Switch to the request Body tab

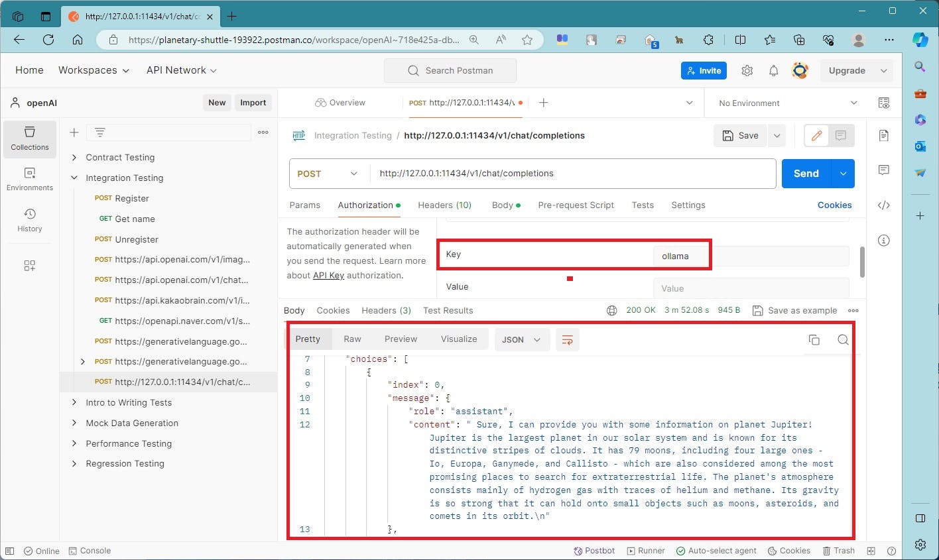pyautogui.click(x=506, y=205)
